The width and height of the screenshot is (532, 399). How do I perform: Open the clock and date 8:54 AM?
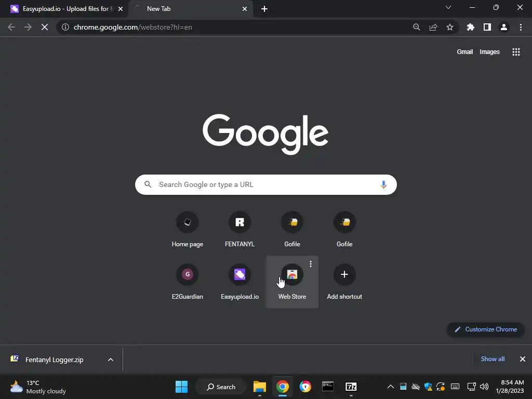(510, 387)
